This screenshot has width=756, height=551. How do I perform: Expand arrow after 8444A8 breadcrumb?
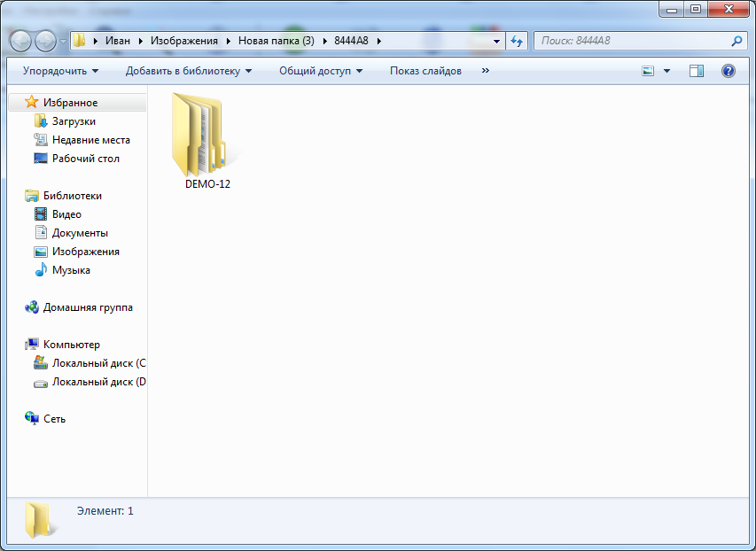(379, 41)
